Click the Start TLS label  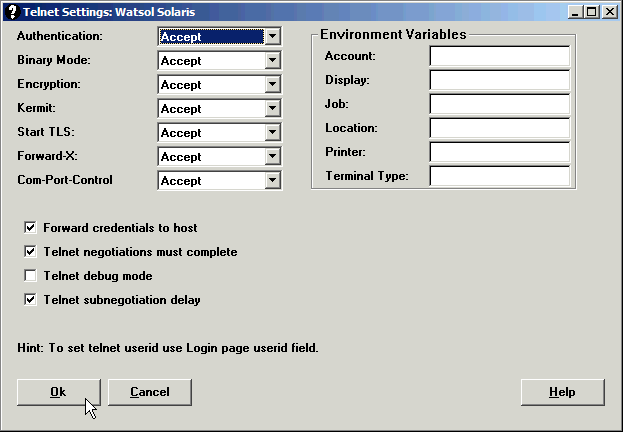tap(46, 132)
